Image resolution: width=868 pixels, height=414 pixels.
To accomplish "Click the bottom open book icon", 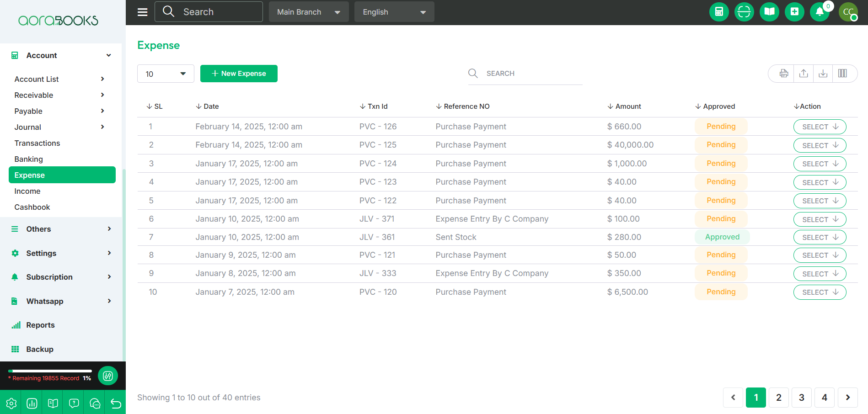I will coord(53,403).
